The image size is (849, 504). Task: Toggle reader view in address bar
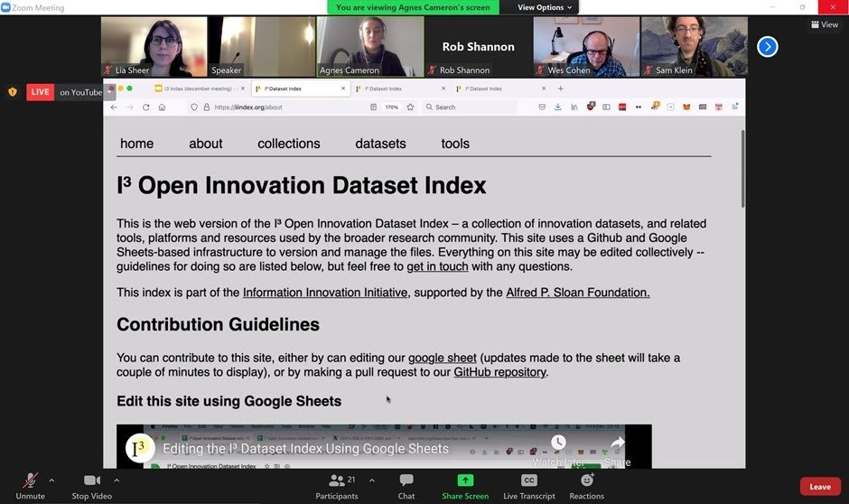click(x=373, y=107)
